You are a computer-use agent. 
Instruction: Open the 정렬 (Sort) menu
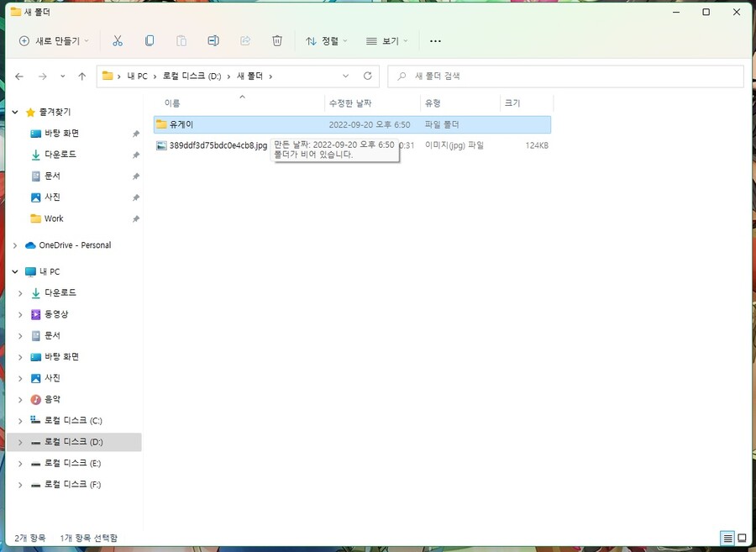point(327,40)
